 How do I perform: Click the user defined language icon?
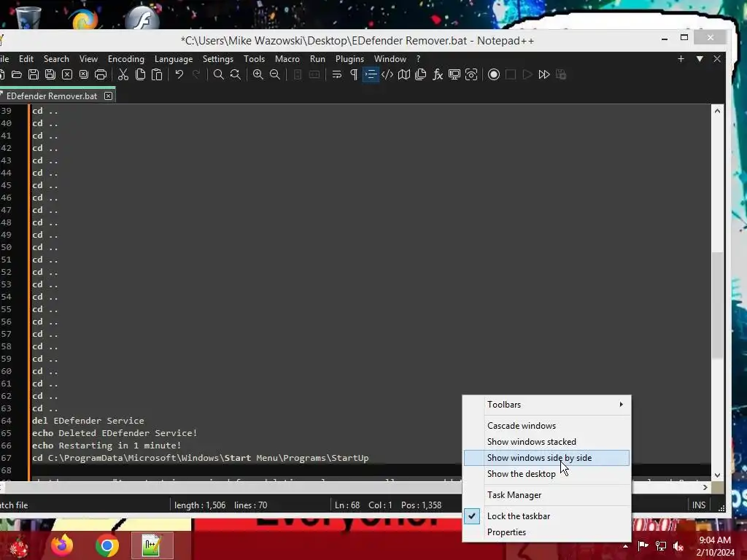pos(387,75)
